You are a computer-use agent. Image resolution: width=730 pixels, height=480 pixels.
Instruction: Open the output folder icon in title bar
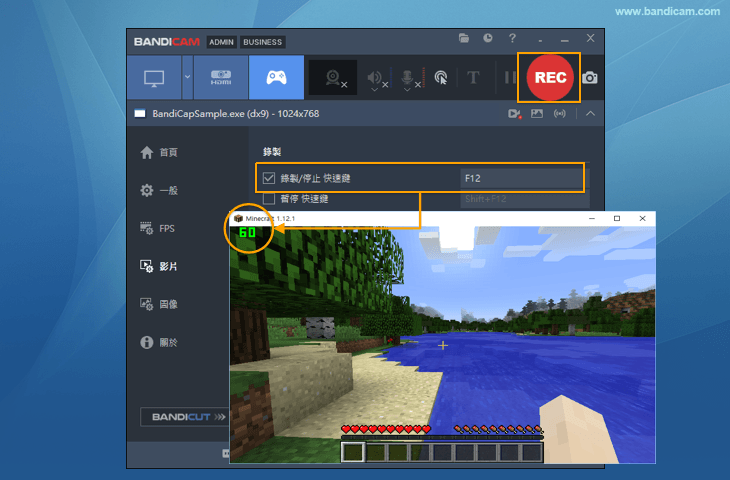click(464, 38)
